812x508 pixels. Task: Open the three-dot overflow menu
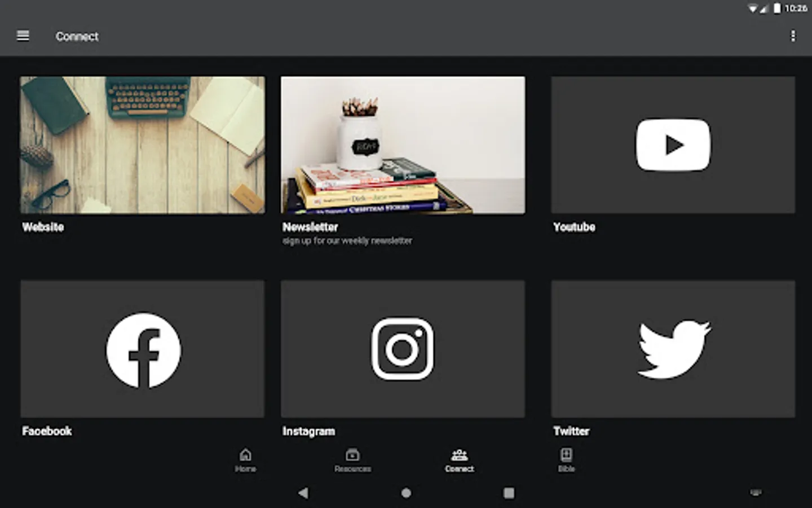(793, 36)
